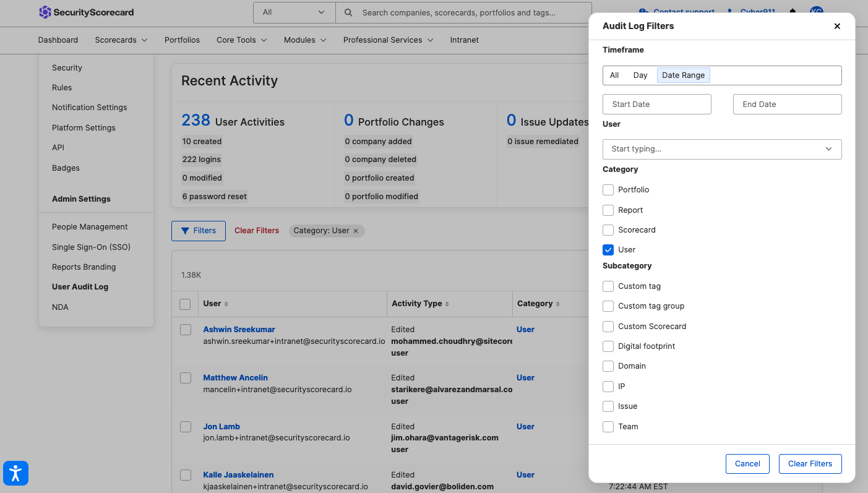Image resolution: width=868 pixels, height=493 pixels.
Task: Click the search magnifier icon
Action: click(x=349, y=12)
